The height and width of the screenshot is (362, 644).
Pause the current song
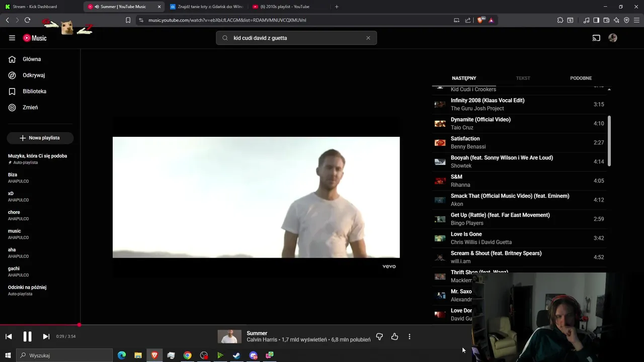27,336
